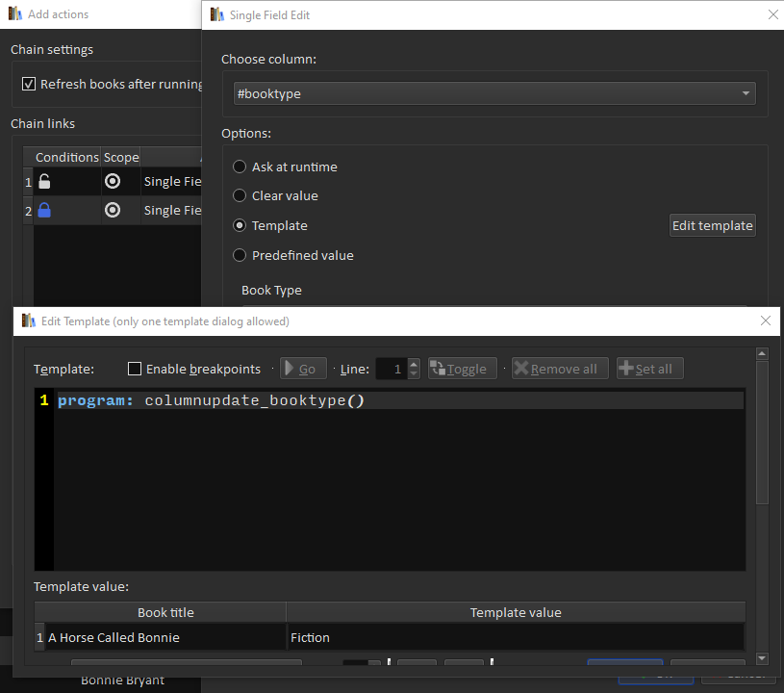Click row header 1 in template value table

coord(39,637)
